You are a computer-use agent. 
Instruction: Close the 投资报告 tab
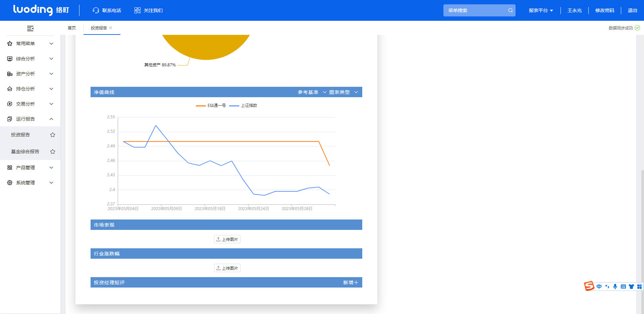coord(111,28)
